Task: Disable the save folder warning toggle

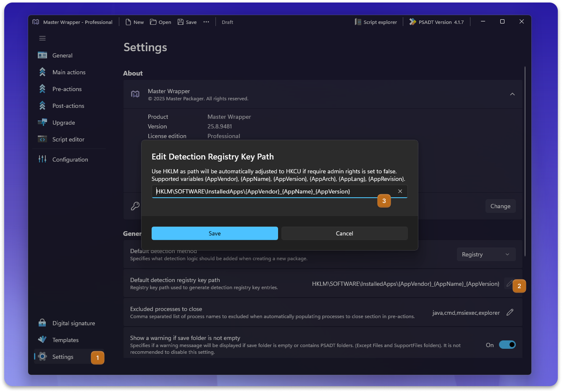Action: pyautogui.click(x=507, y=345)
